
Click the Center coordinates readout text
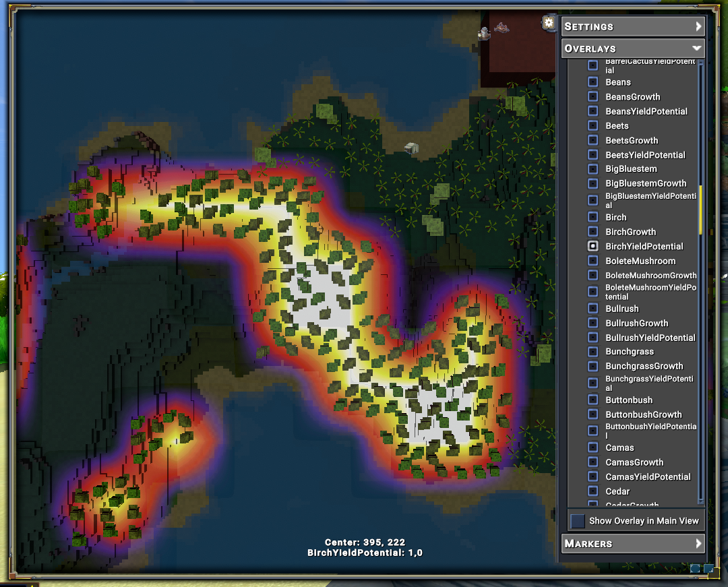pos(365,542)
